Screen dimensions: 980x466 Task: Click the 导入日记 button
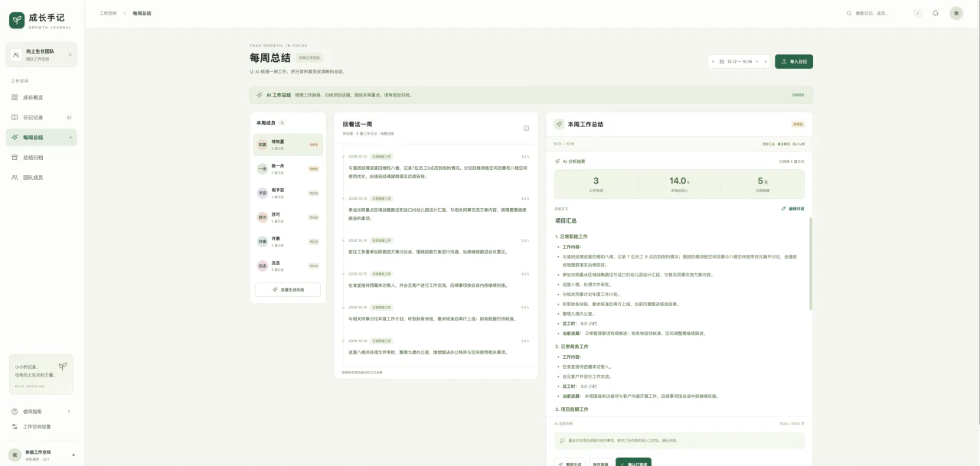pyautogui.click(x=794, y=61)
